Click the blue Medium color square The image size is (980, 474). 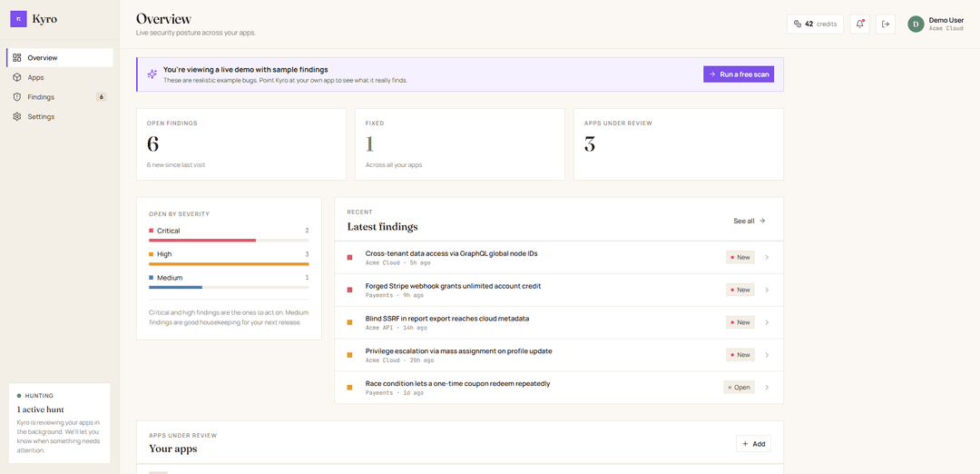point(152,278)
